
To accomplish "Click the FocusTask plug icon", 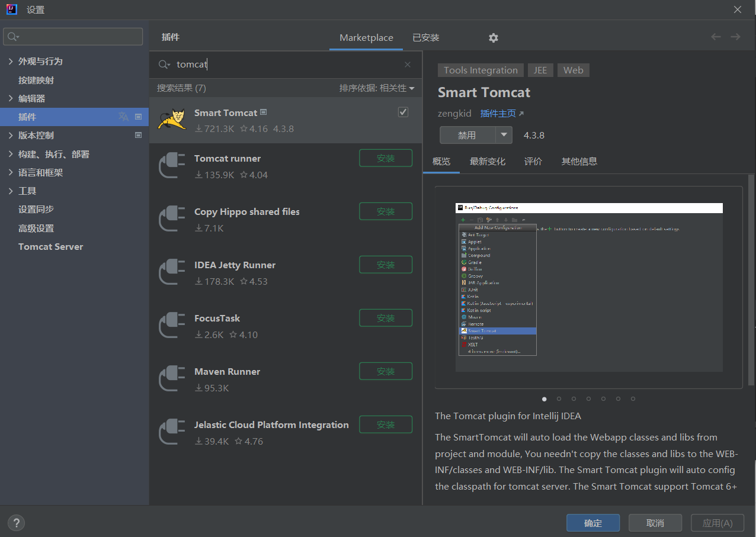I will pyautogui.click(x=172, y=326).
